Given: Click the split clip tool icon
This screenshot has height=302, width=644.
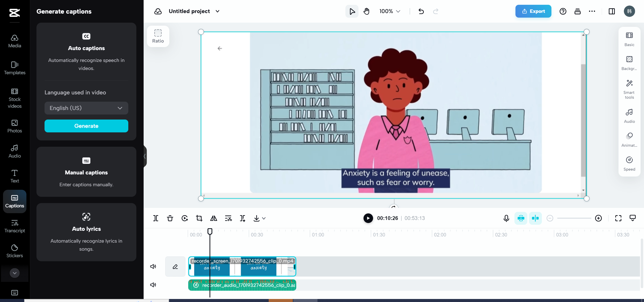Looking at the screenshot, I should (x=156, y=218).
